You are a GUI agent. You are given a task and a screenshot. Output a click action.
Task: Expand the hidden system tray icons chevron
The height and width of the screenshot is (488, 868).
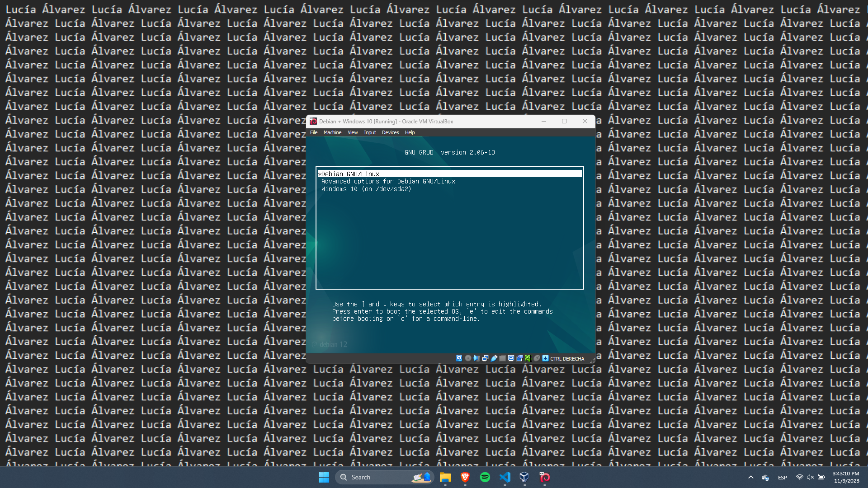(x=751, y=477)
